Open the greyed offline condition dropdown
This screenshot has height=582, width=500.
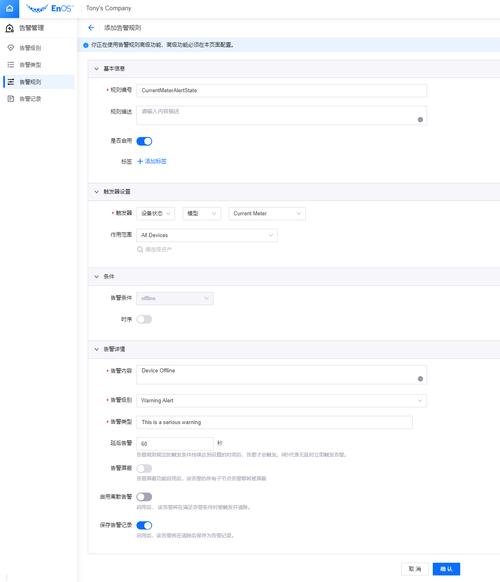[x=175, y=298]
